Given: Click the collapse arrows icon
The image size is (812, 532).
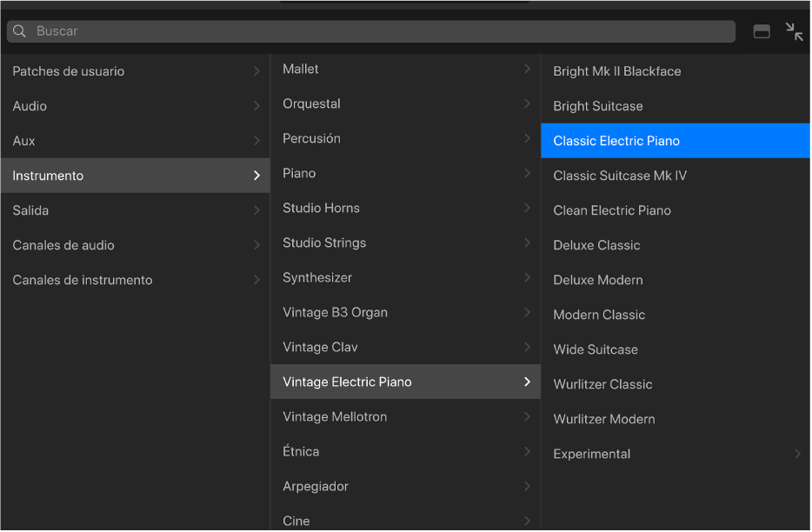Looking at the screenshot, I should [x=794, y=31].
